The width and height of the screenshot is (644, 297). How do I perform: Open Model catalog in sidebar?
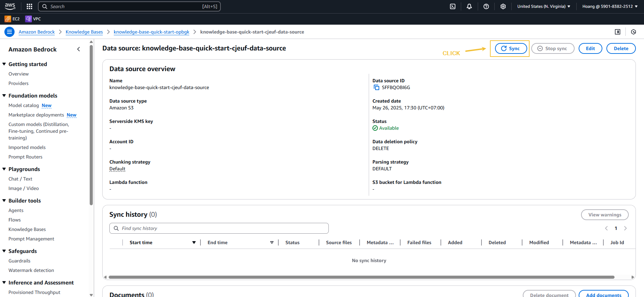[x=24, y=105]
